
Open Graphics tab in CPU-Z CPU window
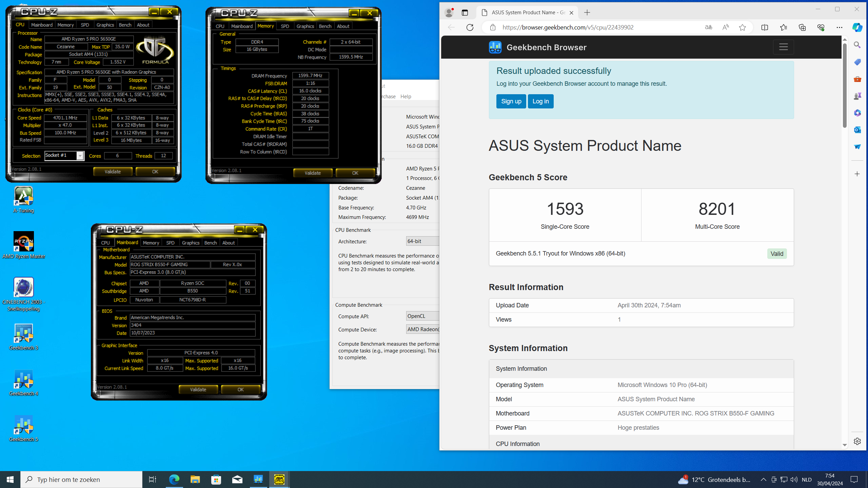[105, 25]
